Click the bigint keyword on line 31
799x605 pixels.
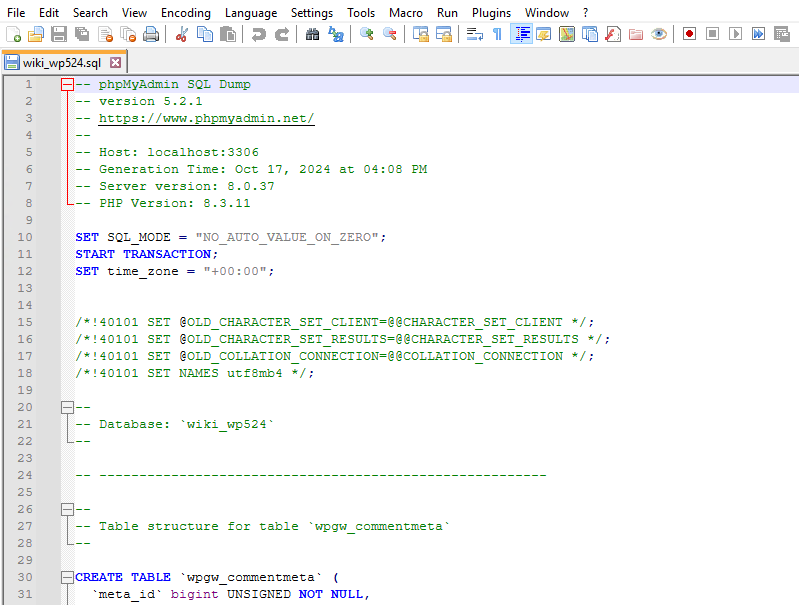coord(194,594)
